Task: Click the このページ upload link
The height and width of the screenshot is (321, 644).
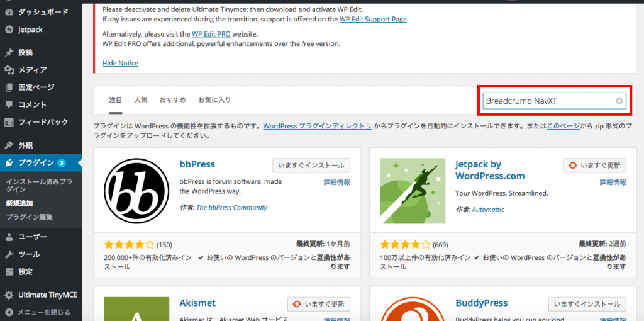Action: 563,126
